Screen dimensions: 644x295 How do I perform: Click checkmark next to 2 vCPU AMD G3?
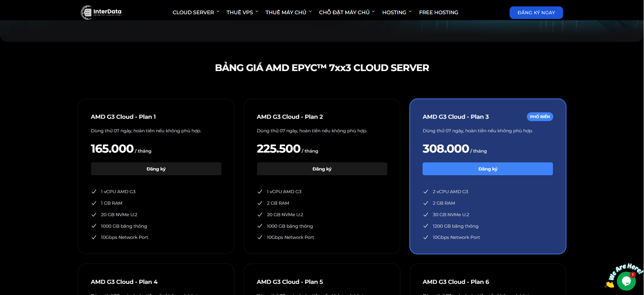[x=426, y=191]
